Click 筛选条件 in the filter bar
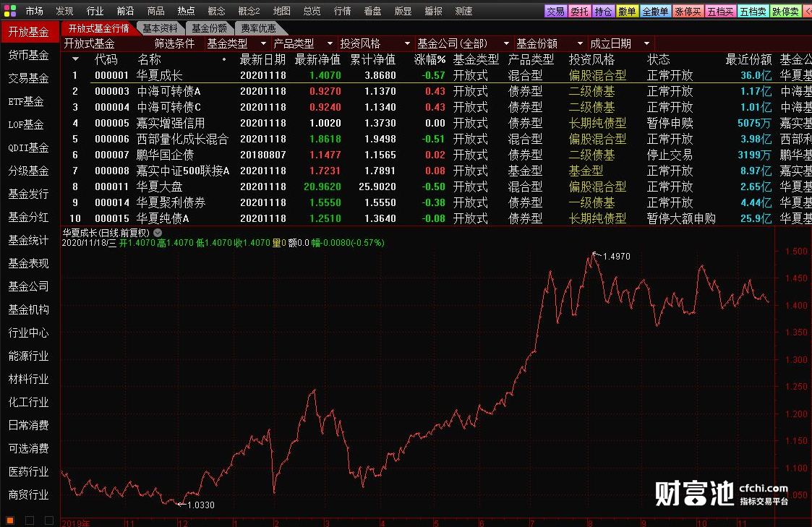Viewport: 812px width, 527px height. click(174, 43)
